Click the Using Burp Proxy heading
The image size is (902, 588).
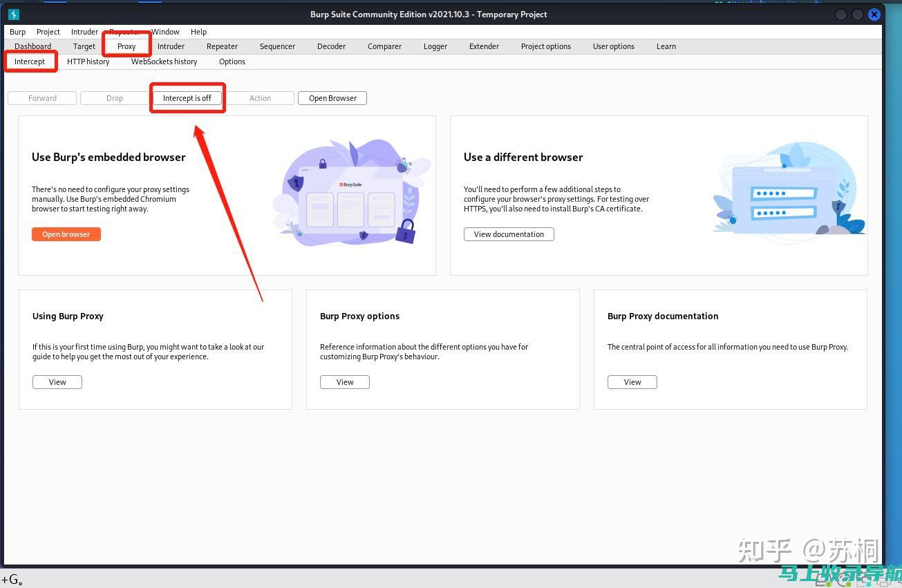point(68,316)
